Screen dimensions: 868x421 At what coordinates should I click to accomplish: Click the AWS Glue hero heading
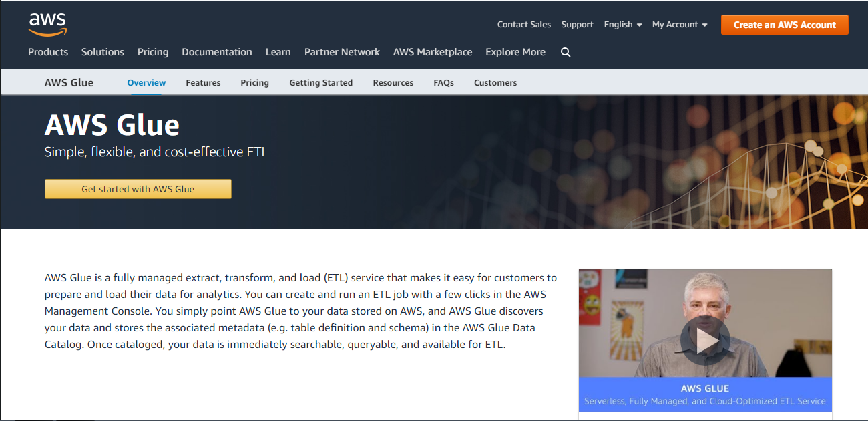point(112,125)
